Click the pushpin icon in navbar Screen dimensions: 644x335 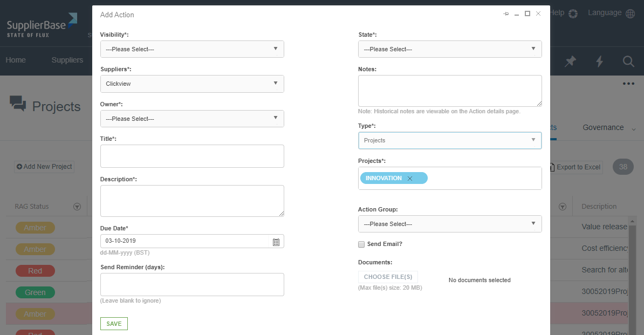(x=570, y=61)
